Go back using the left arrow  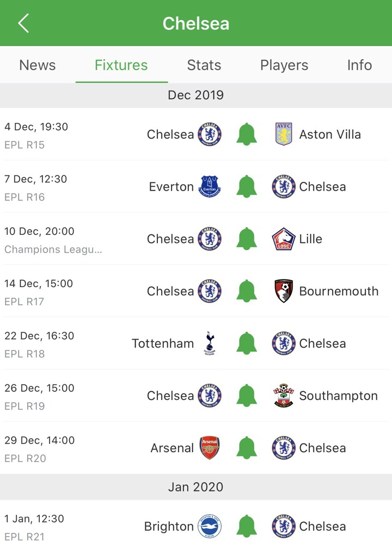[x=23, y=23]
